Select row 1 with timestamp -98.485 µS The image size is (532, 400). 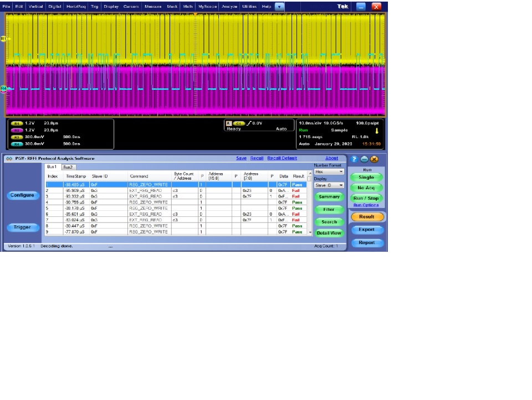176,185
